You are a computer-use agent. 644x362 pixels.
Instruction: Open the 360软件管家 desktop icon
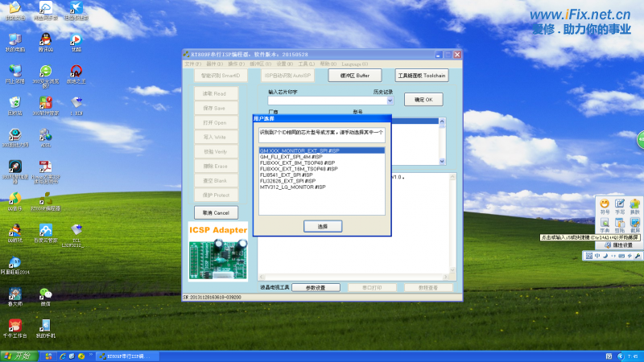coord(46,106)
